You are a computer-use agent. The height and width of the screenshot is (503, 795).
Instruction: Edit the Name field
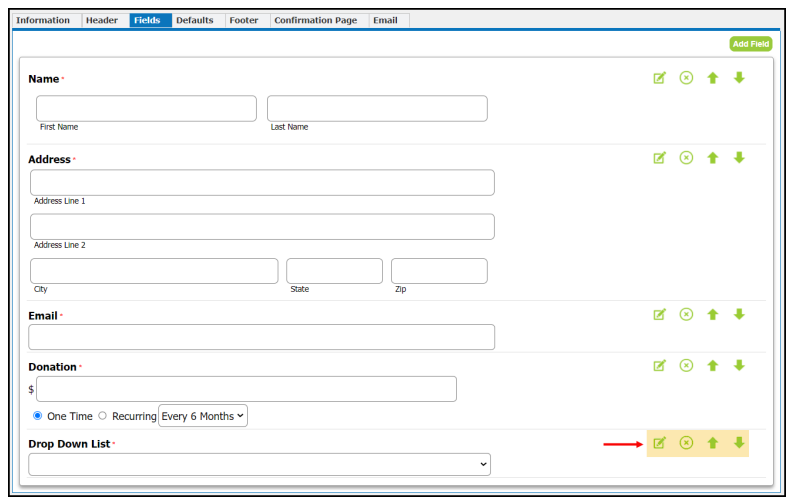coord(659,78)
